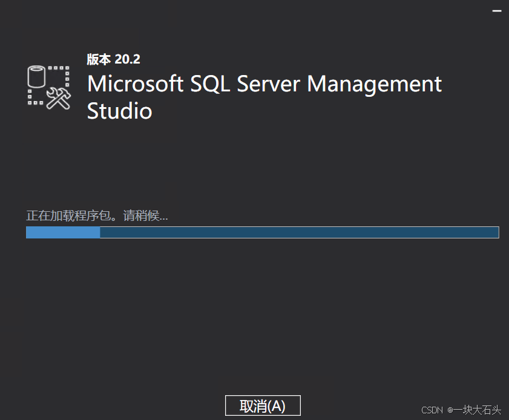Minimize the SSMS installer window
509x420 pixels.
pyautogui.click(x=497, y=11)
